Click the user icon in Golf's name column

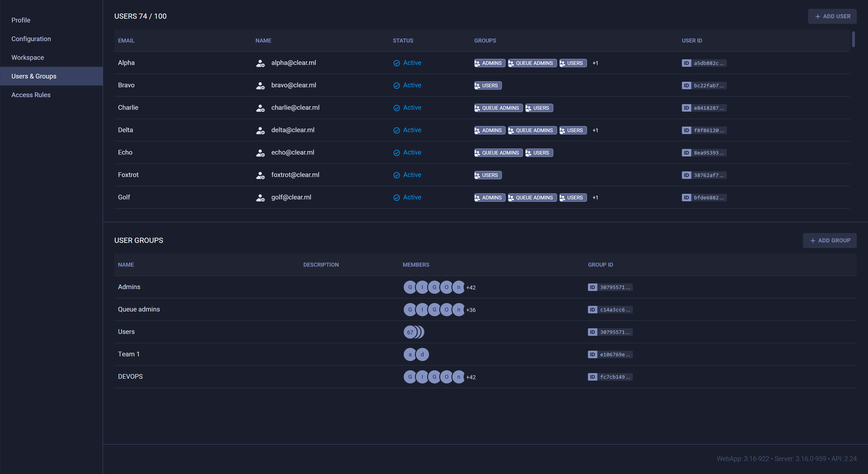(260, 198)
